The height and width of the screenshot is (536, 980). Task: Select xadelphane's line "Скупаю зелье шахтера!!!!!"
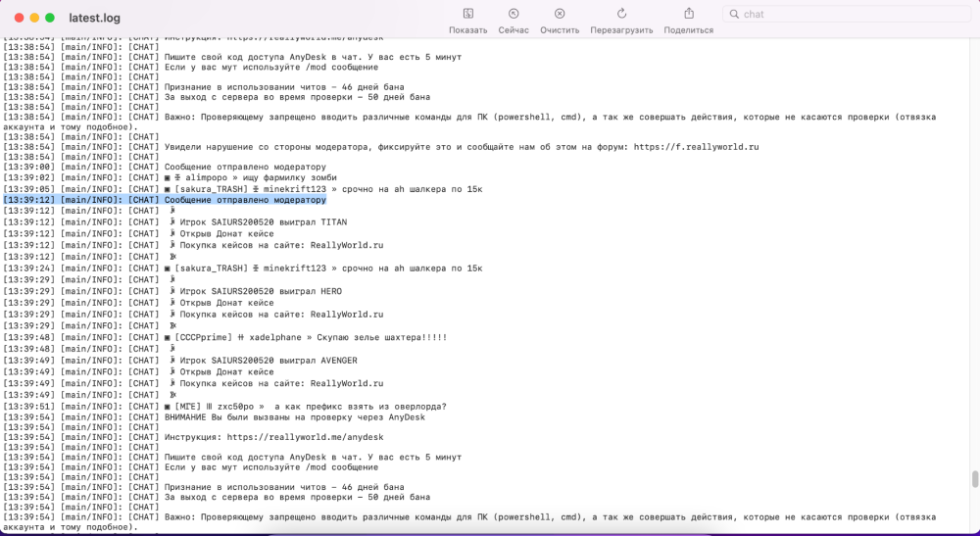pos(225,338)
